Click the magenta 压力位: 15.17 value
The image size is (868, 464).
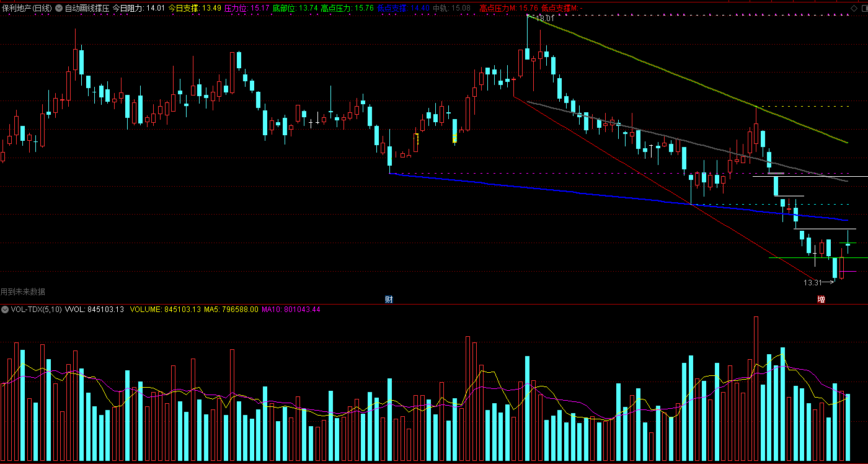tap(247, 9)
